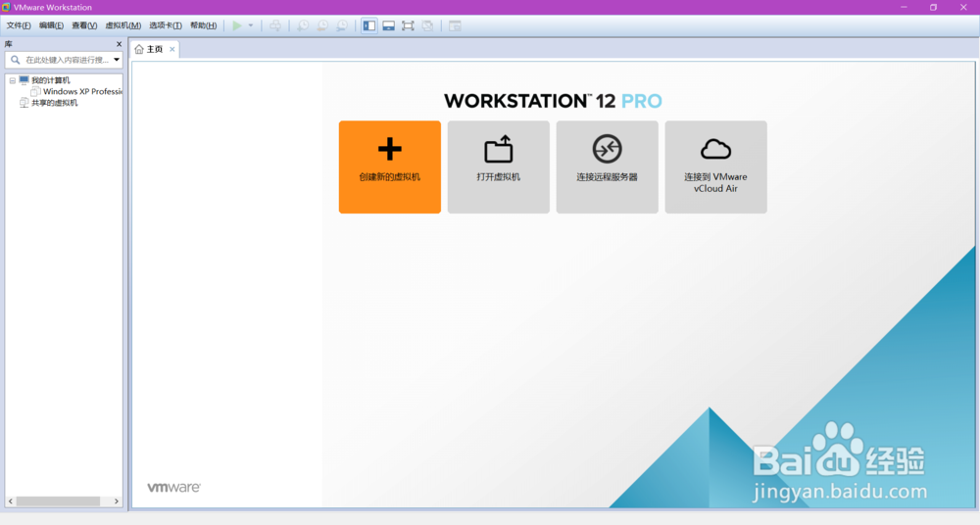Click the Windows XP Professional VM icon

(x=35, y=92)
